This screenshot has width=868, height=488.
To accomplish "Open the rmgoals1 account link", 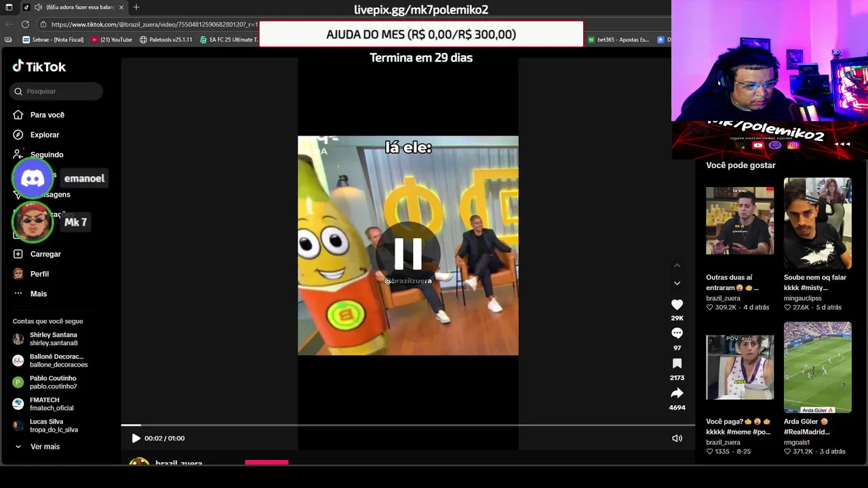I will 797,443.
